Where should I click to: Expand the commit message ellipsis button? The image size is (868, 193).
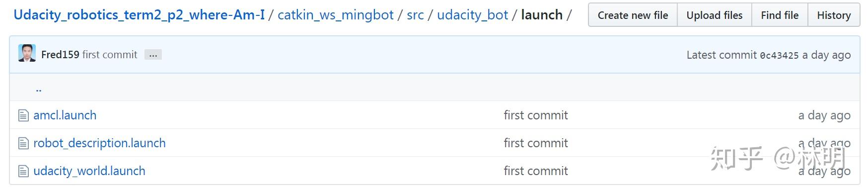coord(153,55)
